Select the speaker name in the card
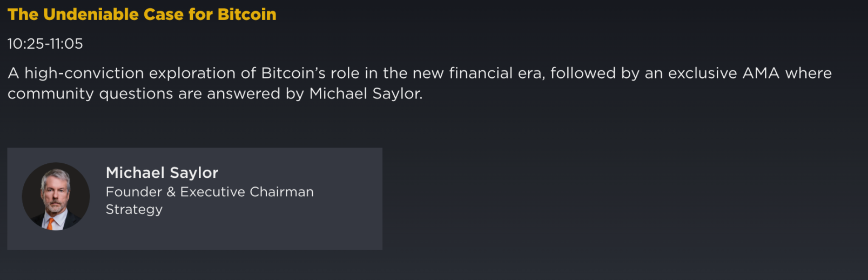 [162, 173]
